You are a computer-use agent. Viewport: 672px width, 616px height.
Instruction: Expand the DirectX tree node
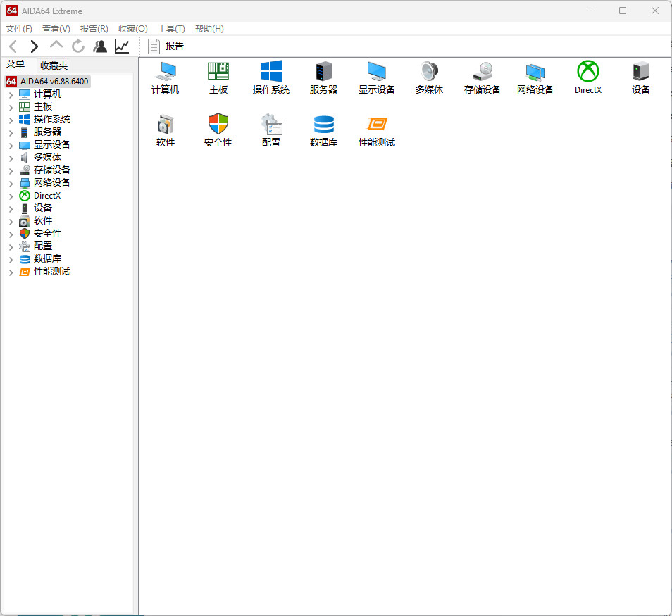coord(11,196)
